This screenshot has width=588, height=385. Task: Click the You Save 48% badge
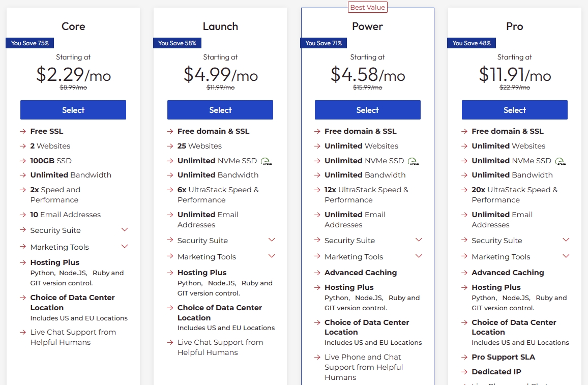(472, 43)
